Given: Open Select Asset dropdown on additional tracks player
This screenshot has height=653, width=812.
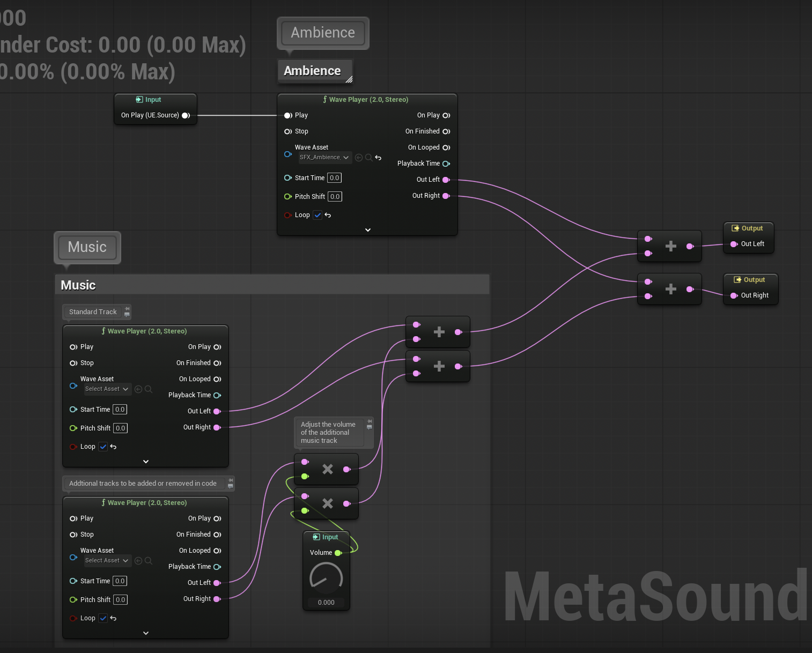Looking at the screenshot, I should pos(107,561).
